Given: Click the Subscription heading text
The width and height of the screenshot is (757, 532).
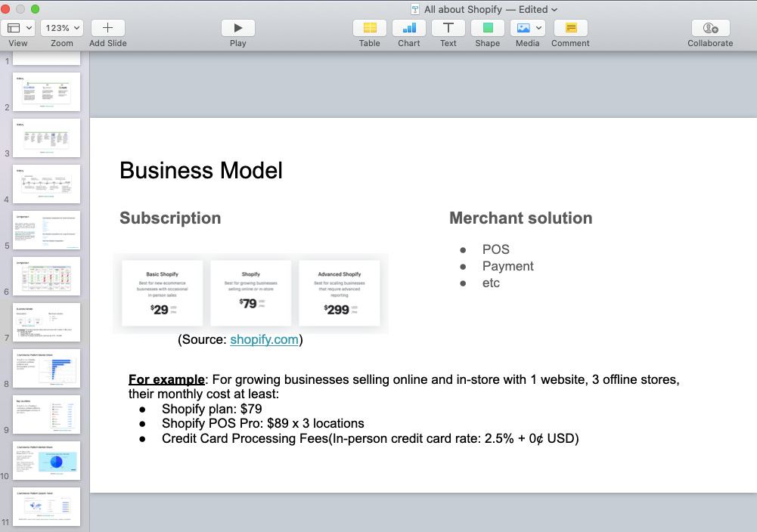Looking at the screenshot, I should [x=170, y=218].
